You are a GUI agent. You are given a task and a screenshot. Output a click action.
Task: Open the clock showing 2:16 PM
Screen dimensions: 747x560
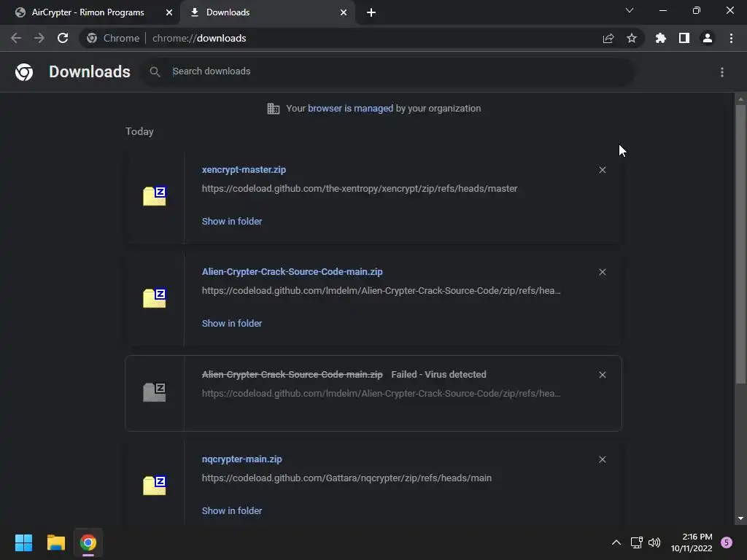coord(692,542)
